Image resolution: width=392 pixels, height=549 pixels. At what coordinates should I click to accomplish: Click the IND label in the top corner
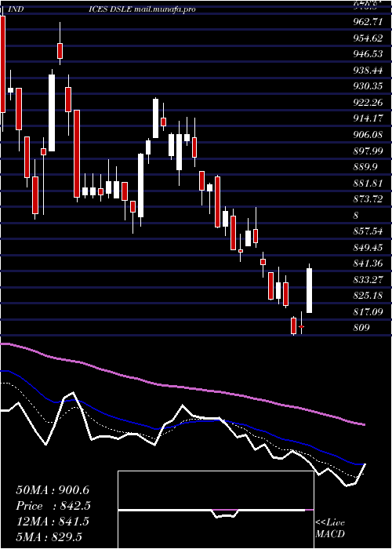coord(16,9)
